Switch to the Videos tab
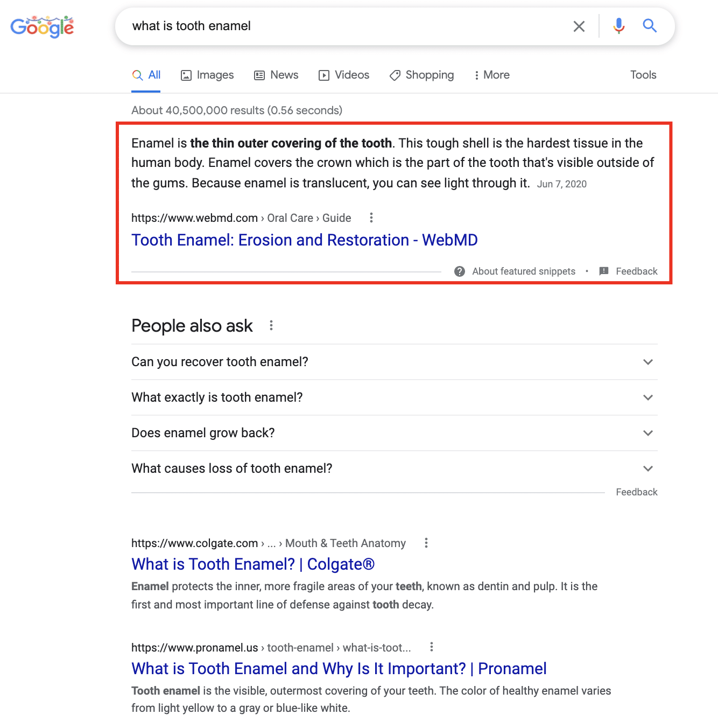718x728 pixels. [344, 75]
